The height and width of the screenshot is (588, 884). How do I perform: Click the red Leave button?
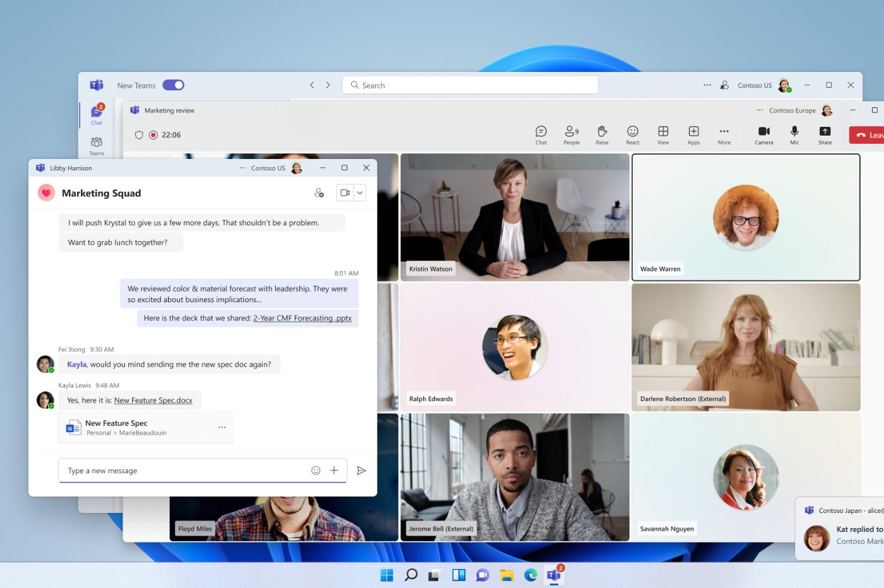[866, 135]
